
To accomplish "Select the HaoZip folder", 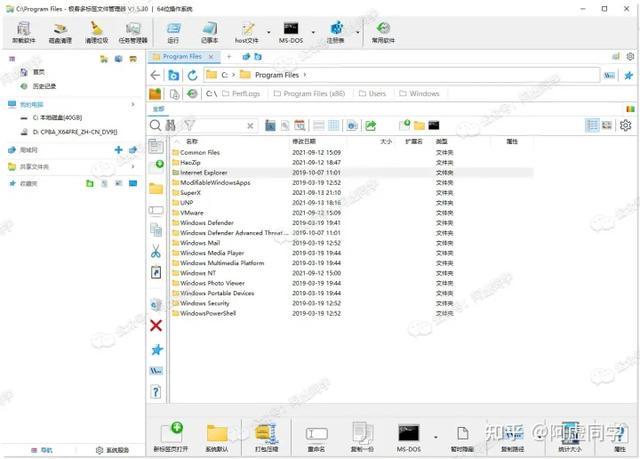I will 190,162.
